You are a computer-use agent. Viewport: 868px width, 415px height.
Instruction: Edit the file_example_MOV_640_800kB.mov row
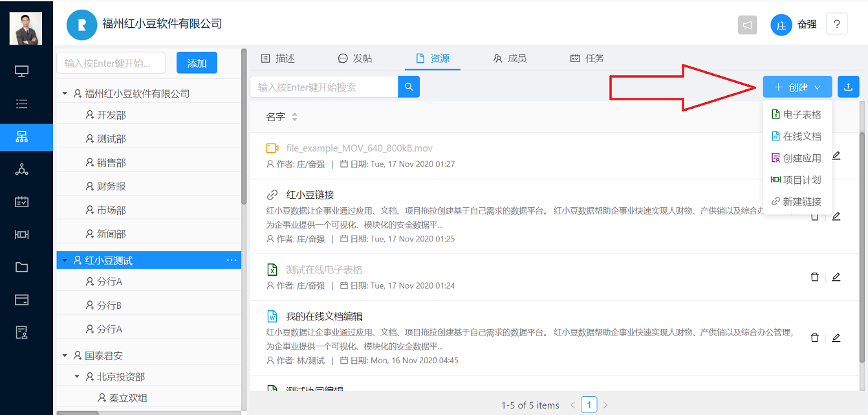836,156
